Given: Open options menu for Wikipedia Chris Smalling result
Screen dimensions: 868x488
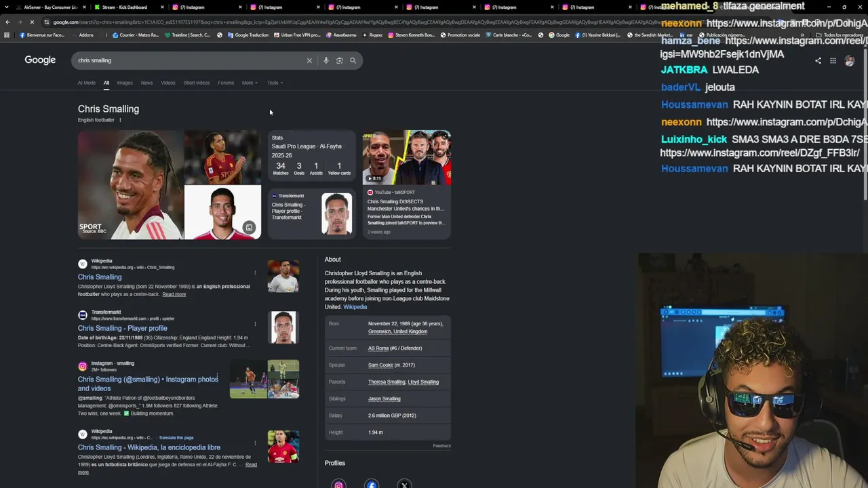Looking at the screenshot, I should pos(255,272).
